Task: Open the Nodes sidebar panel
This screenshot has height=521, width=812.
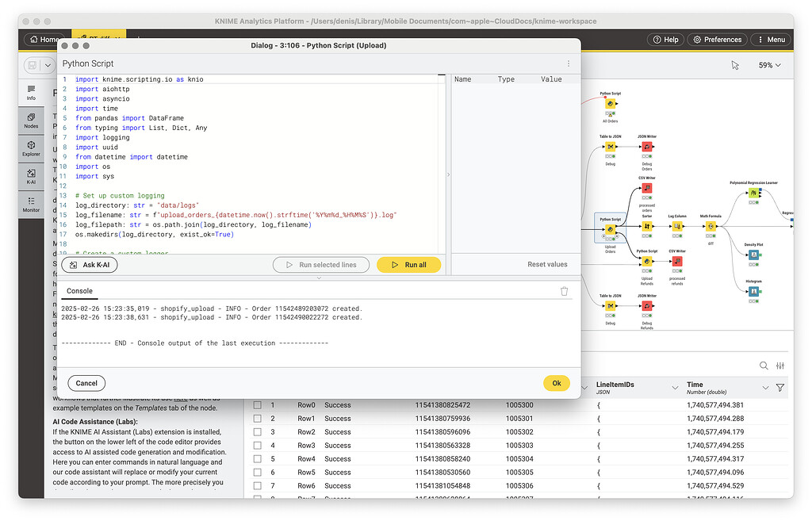Action: click(31, 121)
